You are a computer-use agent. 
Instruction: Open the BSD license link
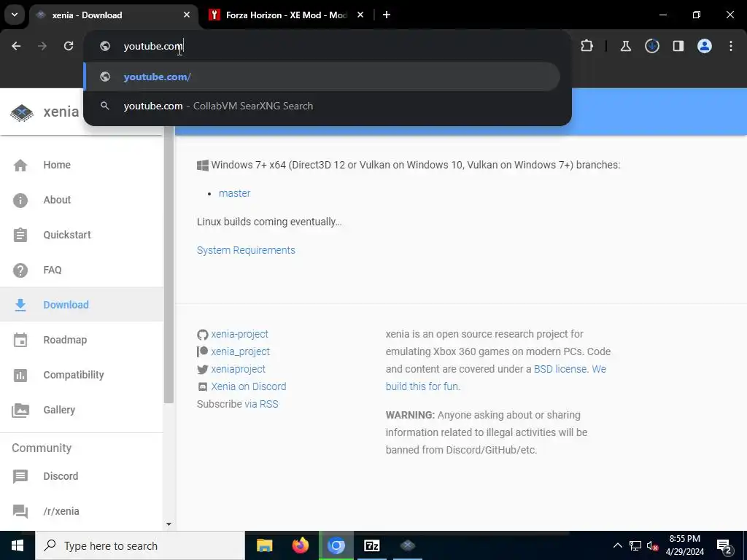560,369
